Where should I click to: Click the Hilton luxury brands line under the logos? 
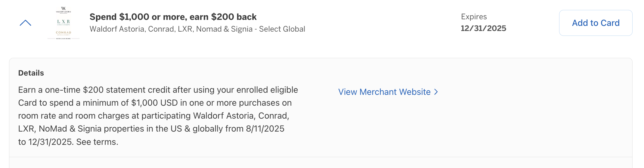[x=63, y=39]
